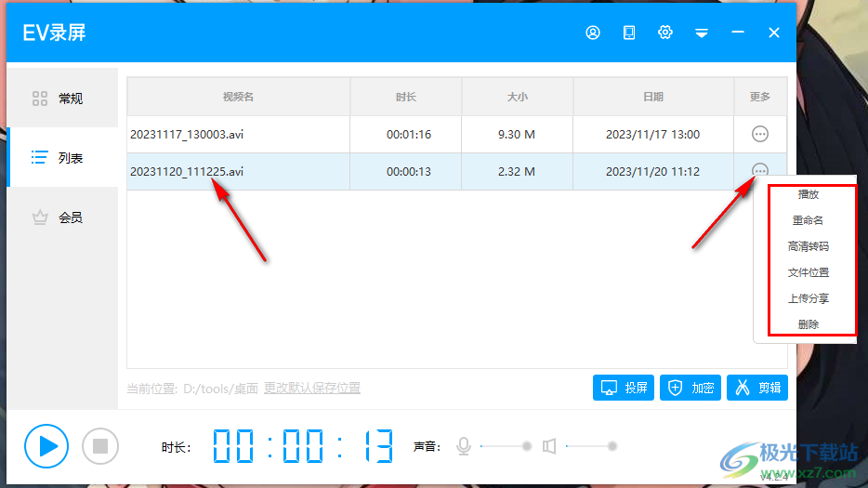The image size is (868, 488).
Task: Click 更改默认保存位置 link
Action: pos(311,388)
